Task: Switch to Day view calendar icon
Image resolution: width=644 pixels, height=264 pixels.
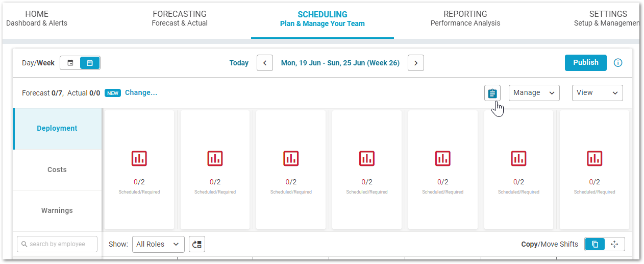Action: point(70,63)
